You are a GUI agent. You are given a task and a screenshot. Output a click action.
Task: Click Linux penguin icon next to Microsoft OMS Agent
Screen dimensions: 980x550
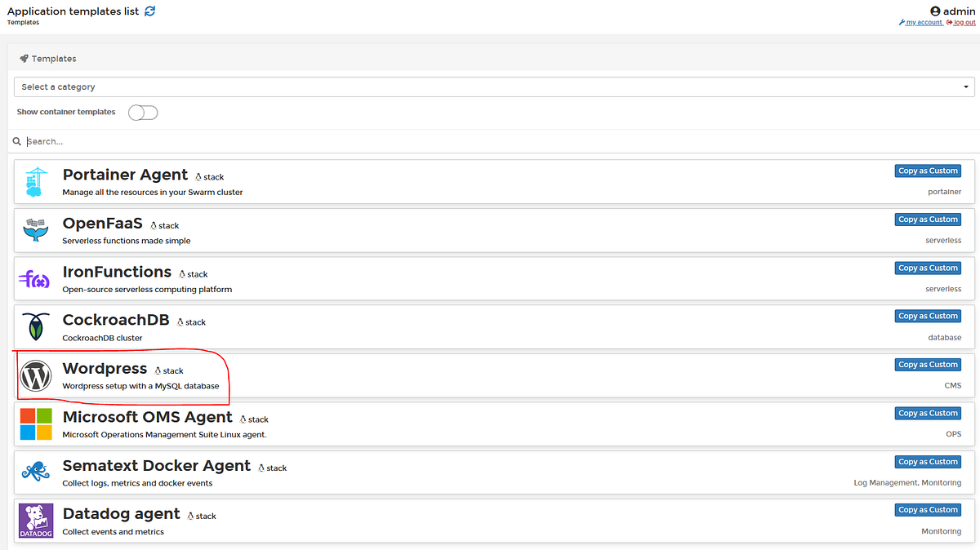(243, 419)
